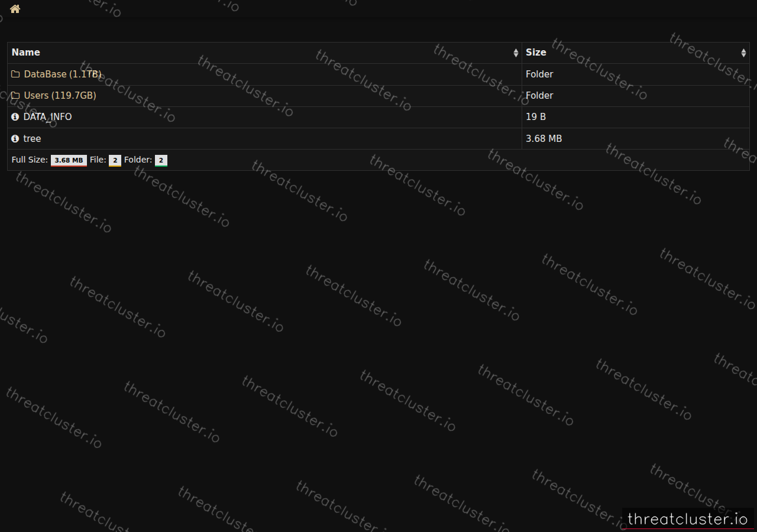Click the Folder size cell for Users
This screenshot has height=532, width=757.
636,96
